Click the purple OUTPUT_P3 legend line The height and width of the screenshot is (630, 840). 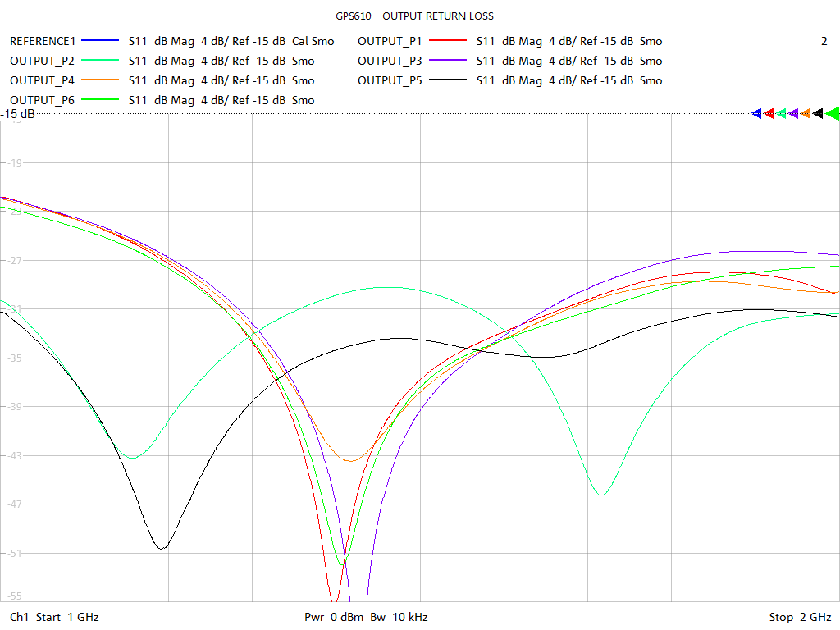[x=448, y=60]
